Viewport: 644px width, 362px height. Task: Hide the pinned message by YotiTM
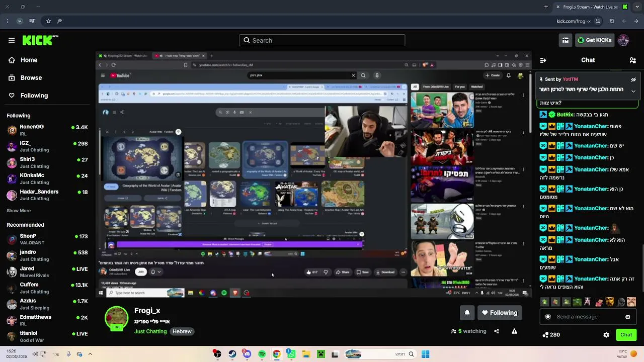click(x=633, y=79)
